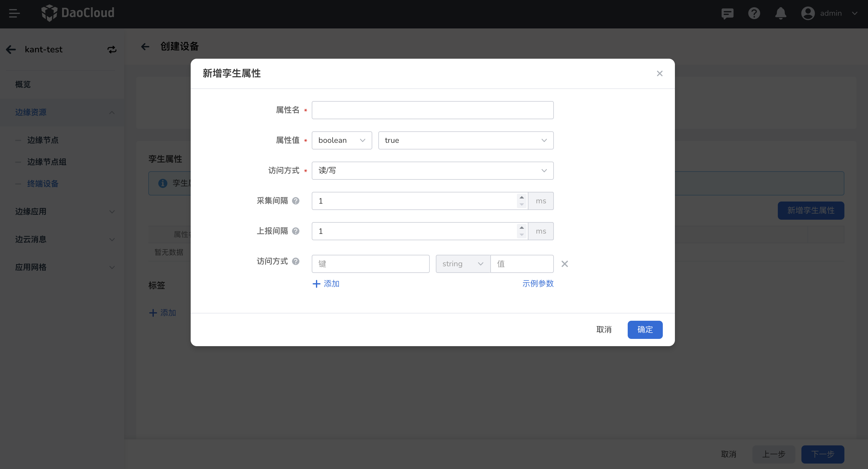Click the 上一步 button
The image size is (868, 469).
coord(773,454)
